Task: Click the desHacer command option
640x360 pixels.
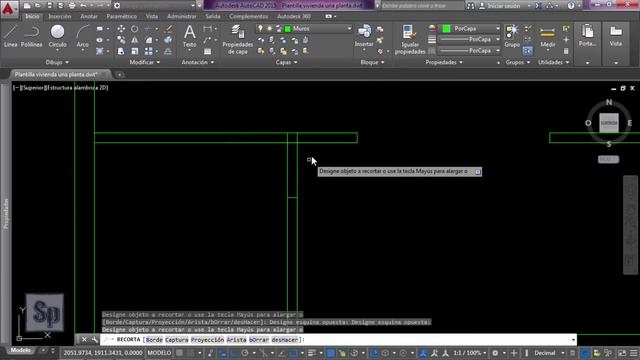Action: click(x=284, y=340)
